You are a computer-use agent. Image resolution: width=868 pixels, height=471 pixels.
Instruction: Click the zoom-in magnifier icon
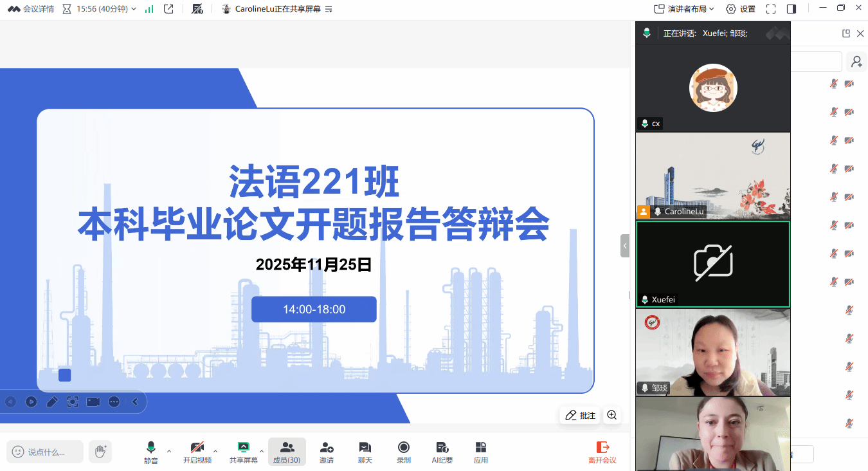point(612,415)
